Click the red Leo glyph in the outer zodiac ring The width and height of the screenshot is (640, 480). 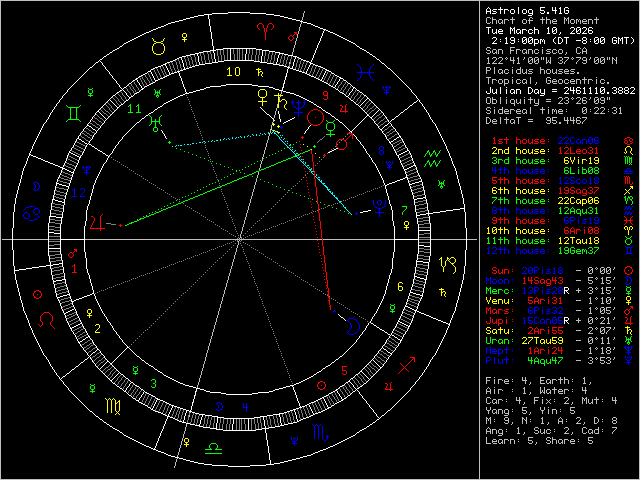click(46, 320)
